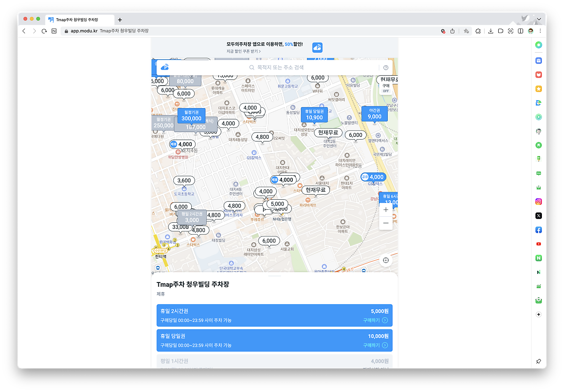Viewport: 564px width, 392px height.
Task: Select the 공유 4,000 marker near GS칼텍스
Action: (x=373, y=177)
